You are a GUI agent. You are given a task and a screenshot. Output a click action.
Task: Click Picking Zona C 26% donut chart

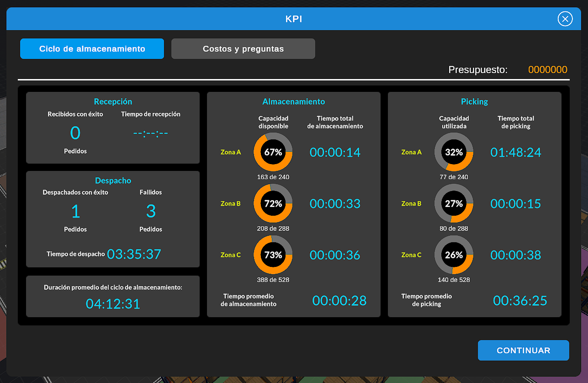click(x=454, y=255)
